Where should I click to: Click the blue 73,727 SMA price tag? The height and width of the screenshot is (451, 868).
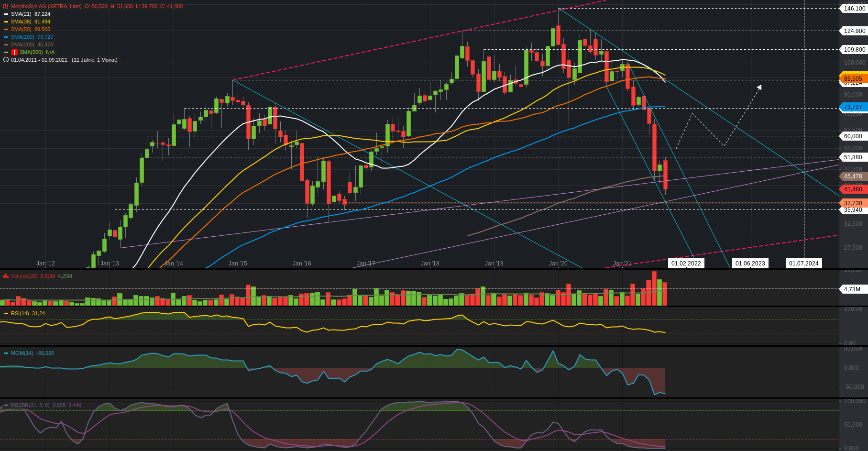pos(854,107)
